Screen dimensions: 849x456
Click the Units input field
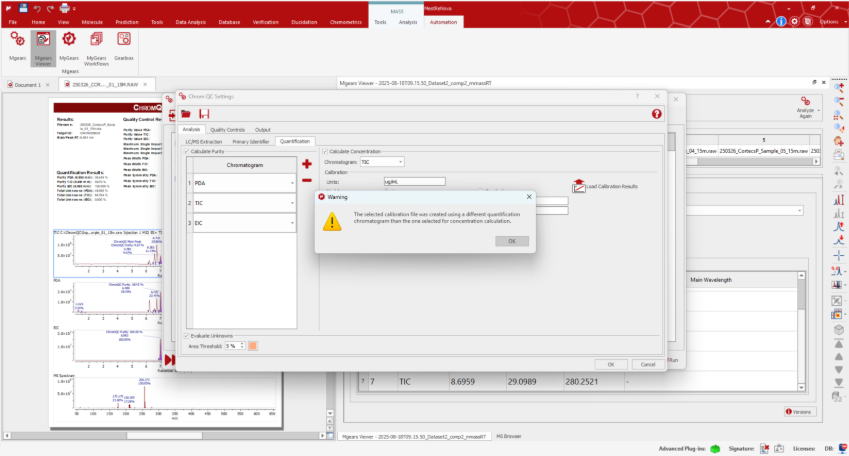414,181
